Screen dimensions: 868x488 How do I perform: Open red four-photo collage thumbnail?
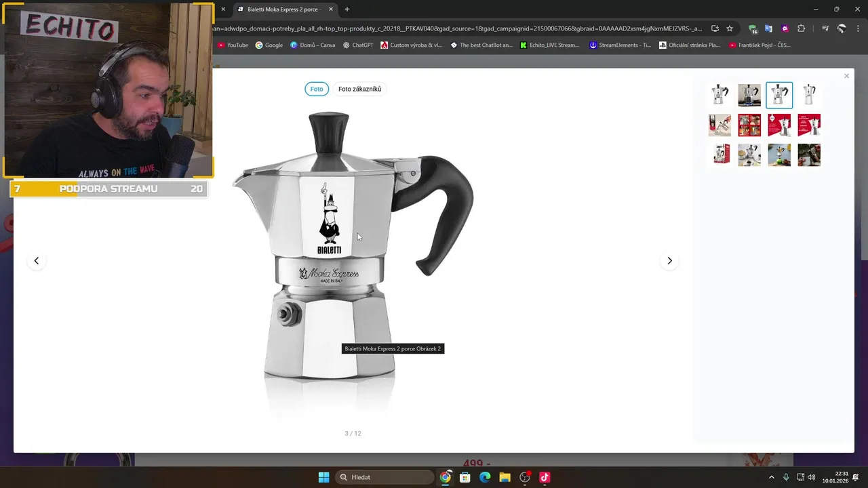749,125
